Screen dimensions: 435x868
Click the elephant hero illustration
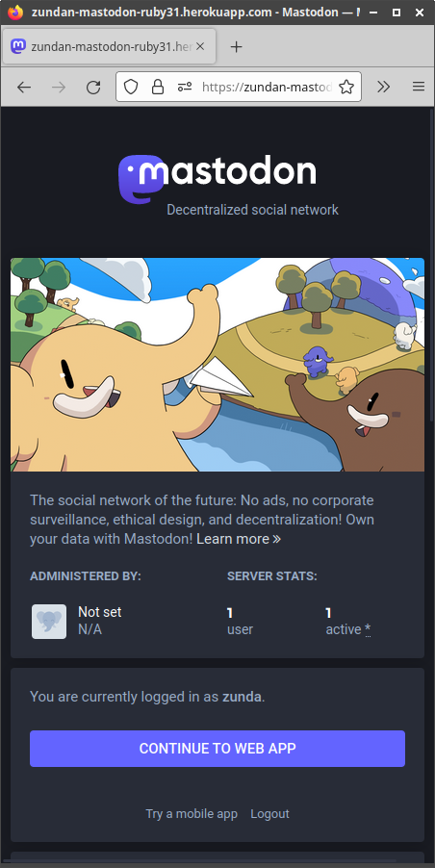coord(217,365)
